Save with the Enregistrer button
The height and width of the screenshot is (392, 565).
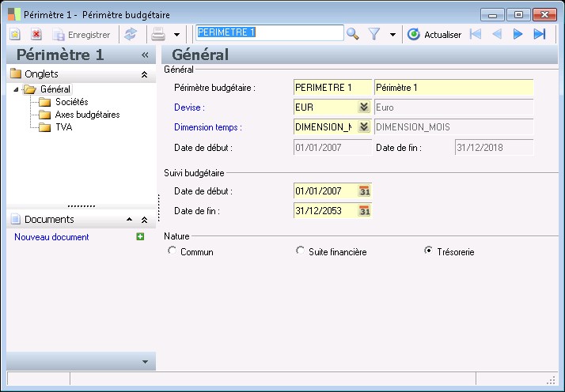click(81, 35)
